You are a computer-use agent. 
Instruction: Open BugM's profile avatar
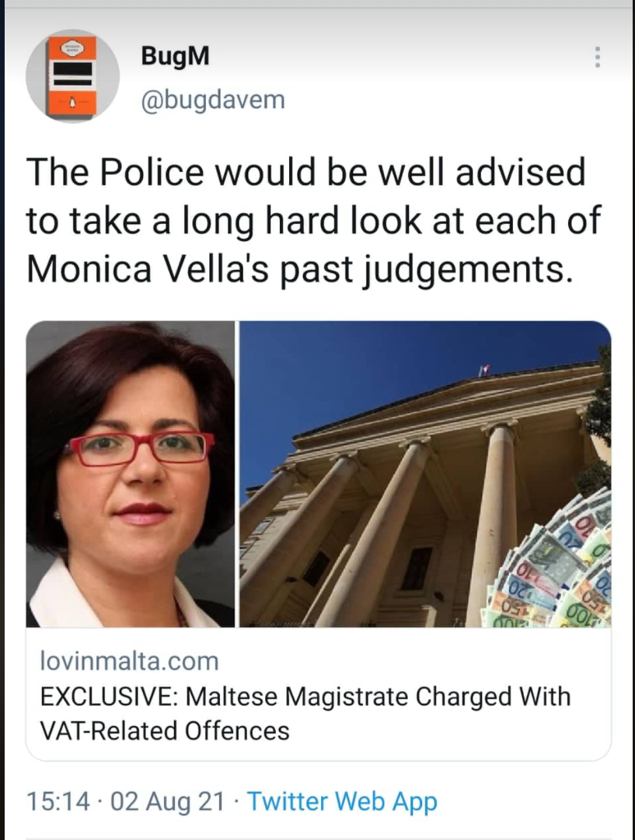coord(73,76)
